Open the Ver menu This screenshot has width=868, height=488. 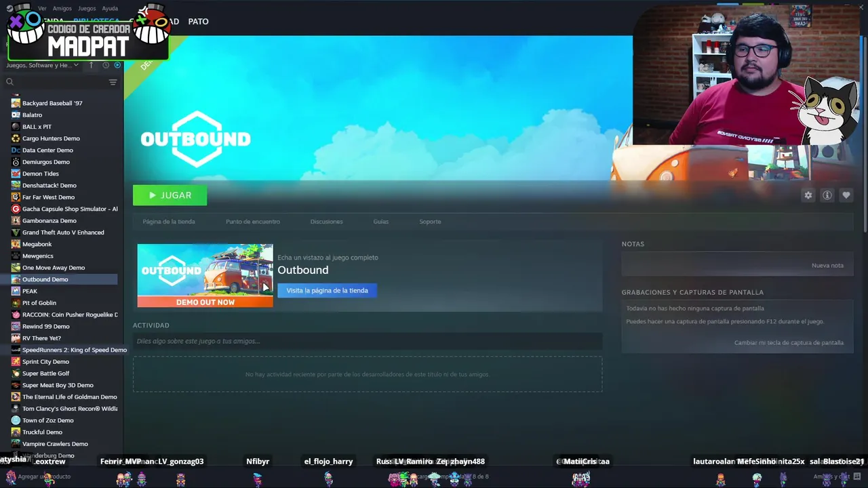42,8
